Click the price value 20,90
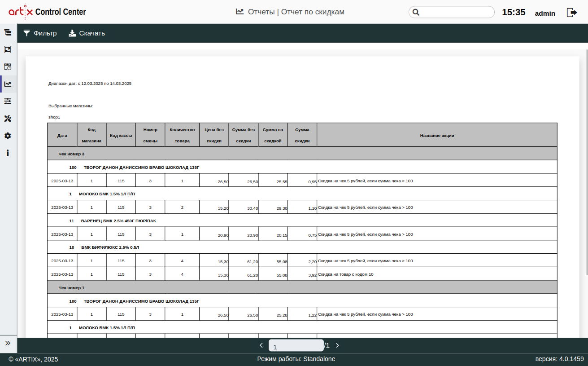Viewport: 588px width, 366px height. tap(223, 235)
